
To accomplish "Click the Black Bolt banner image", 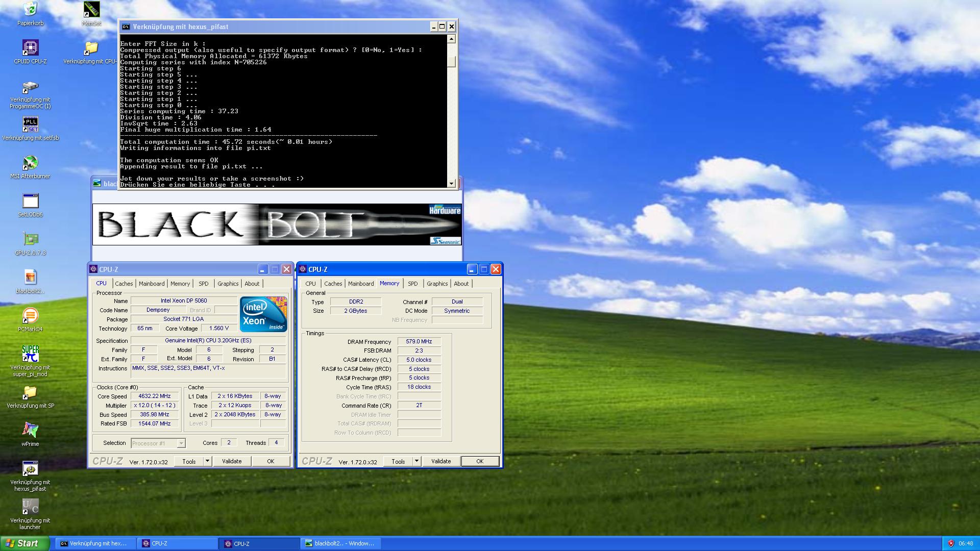I will coord(277,224).
